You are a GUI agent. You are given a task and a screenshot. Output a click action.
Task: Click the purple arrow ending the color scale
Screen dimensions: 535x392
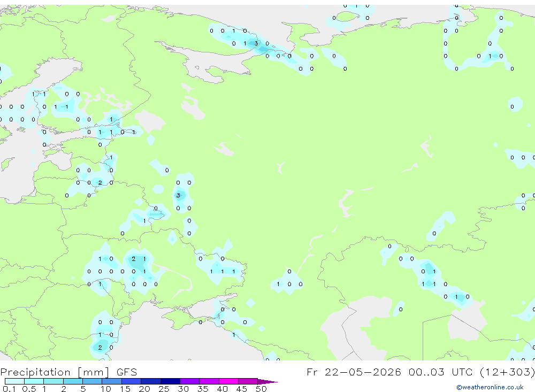pos(267,382)
